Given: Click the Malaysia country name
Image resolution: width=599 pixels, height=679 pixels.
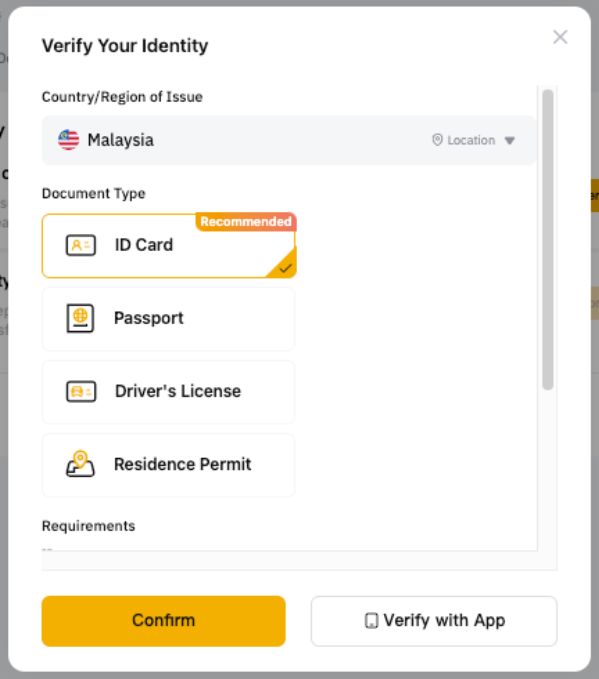Looking at the screenshot, I should (x=120, y=140).
